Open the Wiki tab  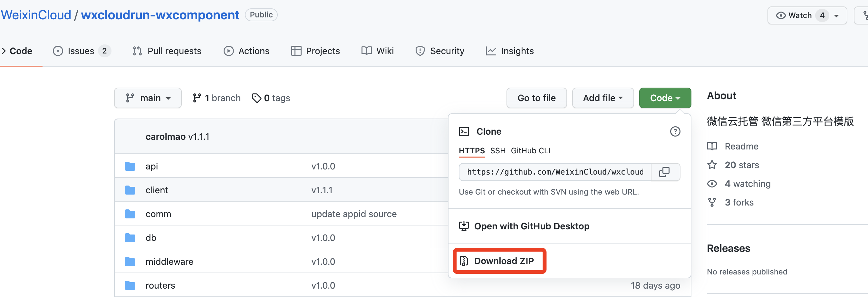tap(377, 51)
